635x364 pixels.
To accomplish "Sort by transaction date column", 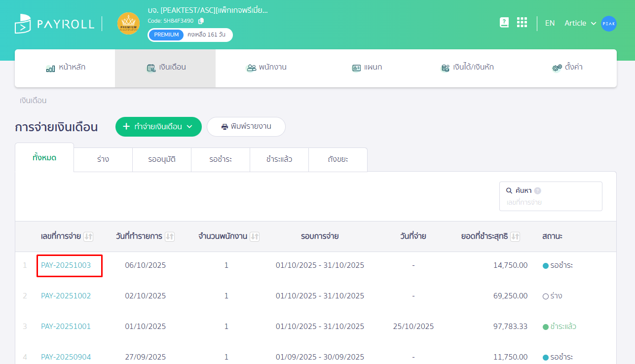I will click(x=169, y=237).
